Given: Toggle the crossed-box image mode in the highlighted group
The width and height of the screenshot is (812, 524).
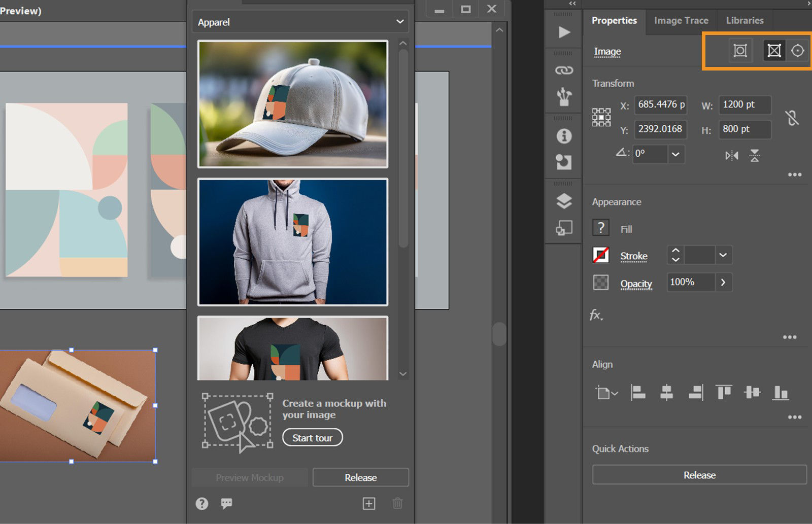Looking at the screenshot, I should (x=773, y=51).
